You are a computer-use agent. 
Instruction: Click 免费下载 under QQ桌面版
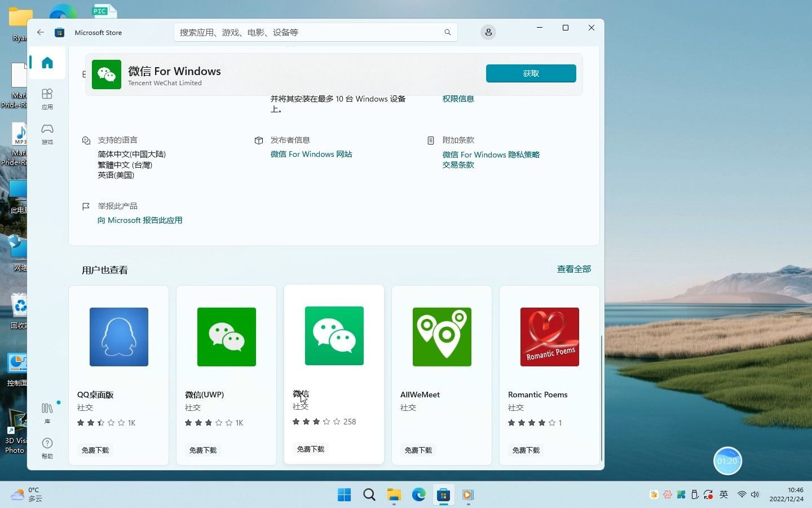pyautogui.click(x=95, y=450)
